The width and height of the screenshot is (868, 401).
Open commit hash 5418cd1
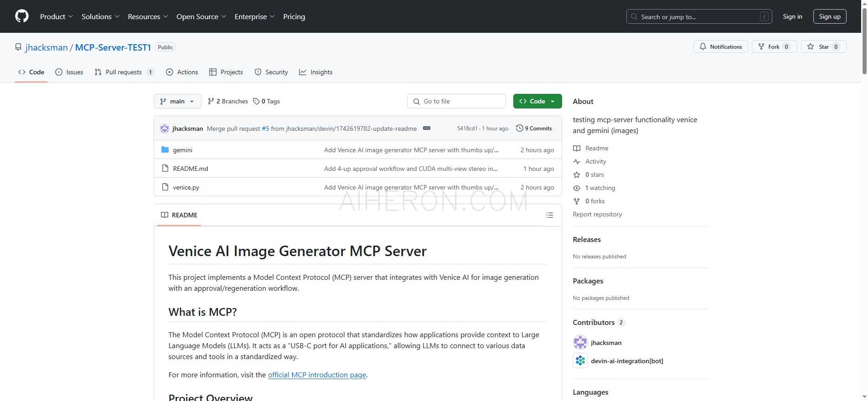[467, 129]
